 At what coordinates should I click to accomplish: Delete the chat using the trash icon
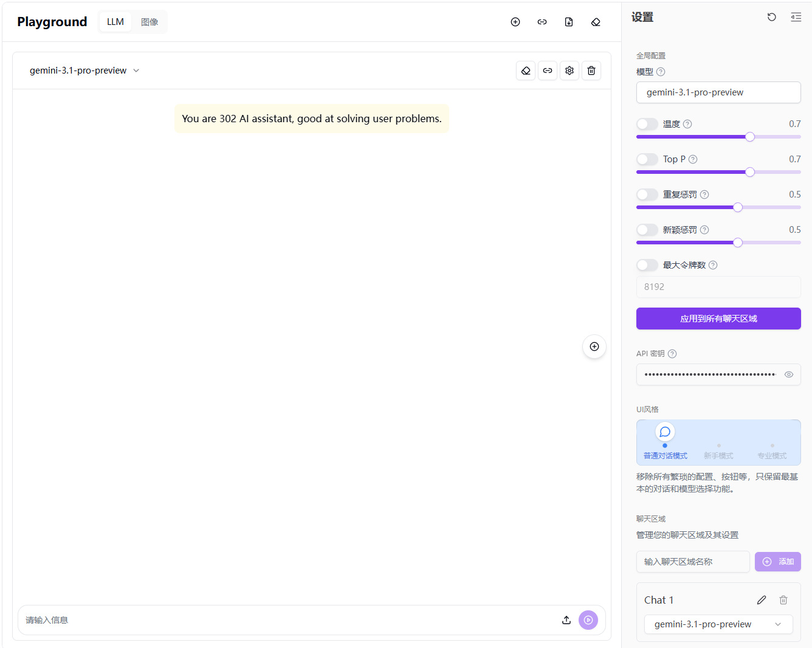pos(591,71)
